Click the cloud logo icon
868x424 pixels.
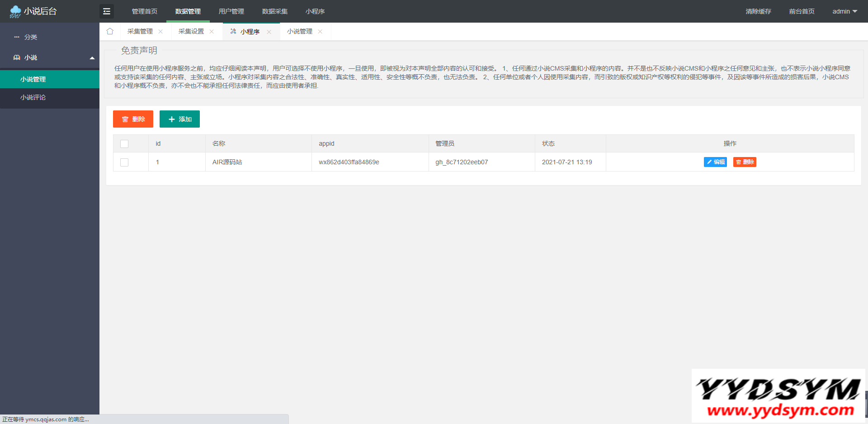click(15, 11)
